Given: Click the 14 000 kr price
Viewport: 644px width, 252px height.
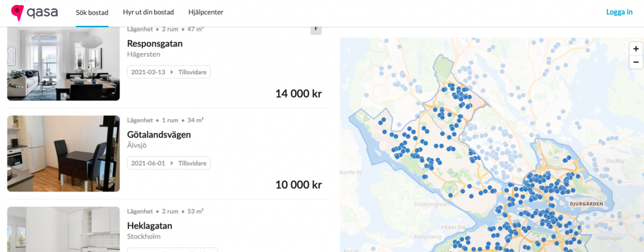Looking at the screenshot, I should [299, 94].
